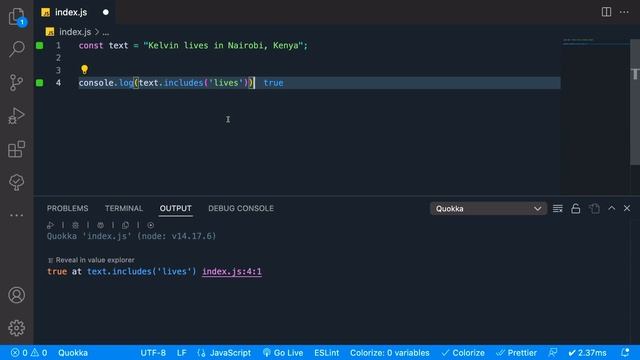Open the Quokka output channel dropdown
The width and height of the screenshot is (640, 360).
pos(488,209)
